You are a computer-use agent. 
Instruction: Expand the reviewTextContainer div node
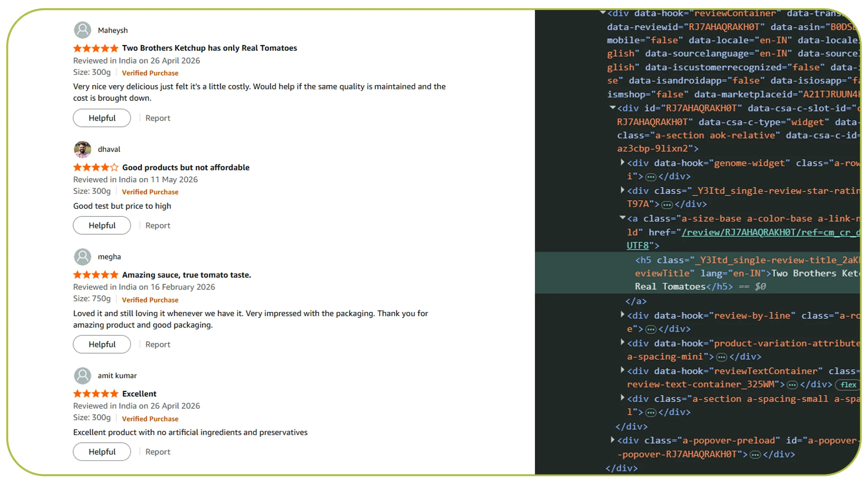[x=622, y=370]
